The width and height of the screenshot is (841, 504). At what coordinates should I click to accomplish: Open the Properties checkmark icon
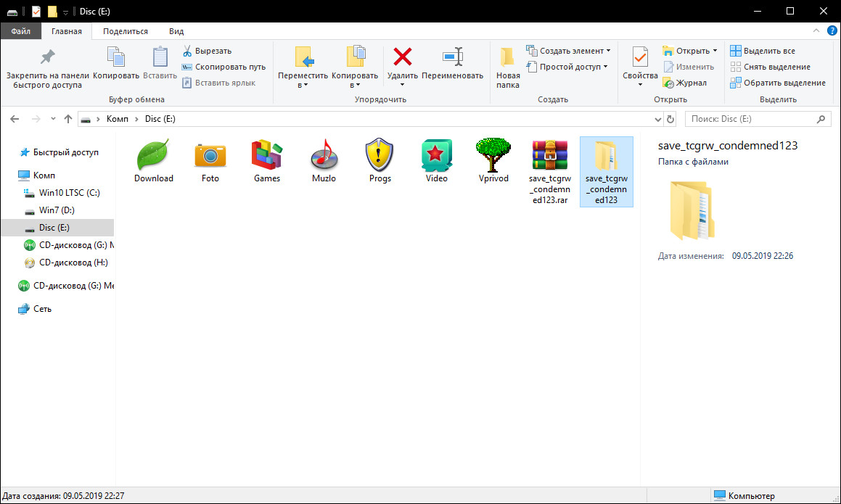pyautogui.click(x=640, y=57)
